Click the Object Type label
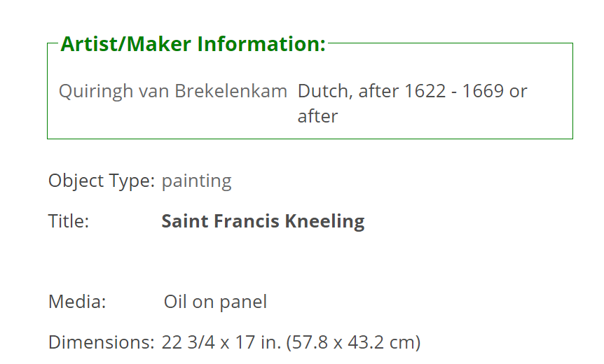Image resolution: width=604 pixels, height=364 pixels. click(x=102, y=181)
